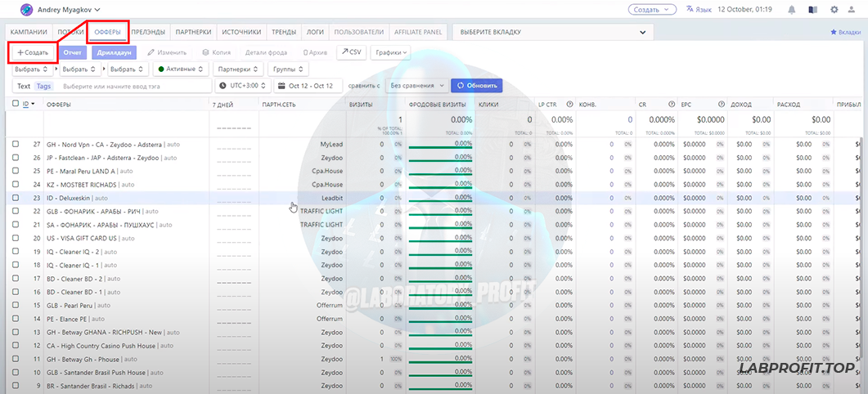Click the + Создать offer button

[33, 52]
